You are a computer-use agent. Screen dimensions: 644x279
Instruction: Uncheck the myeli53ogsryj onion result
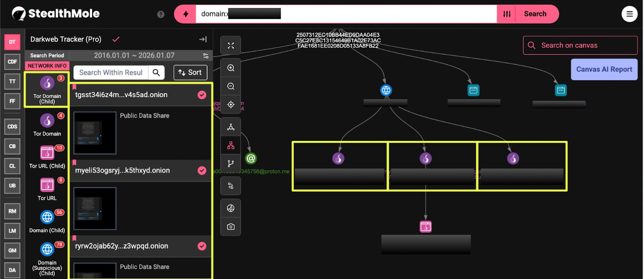tap(202, 170)
